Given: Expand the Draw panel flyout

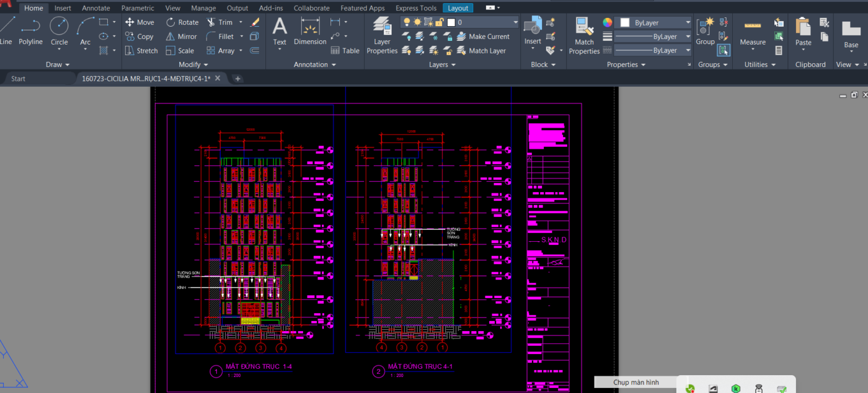Looking at the screenshot, I should pos(58,64).
